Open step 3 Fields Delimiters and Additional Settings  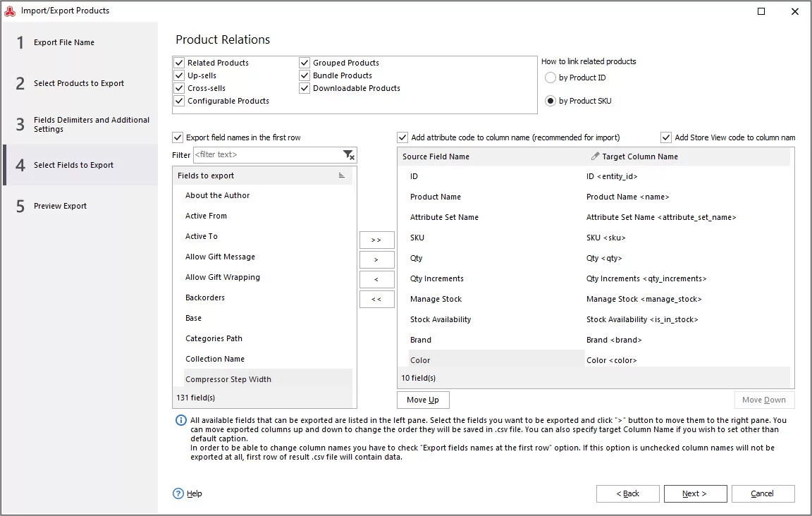pos(80,124)
